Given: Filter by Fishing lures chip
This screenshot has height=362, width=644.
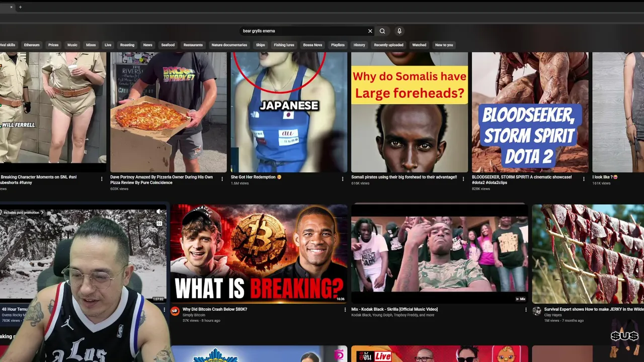Looking at the screenshot, I should click(284, 45).
